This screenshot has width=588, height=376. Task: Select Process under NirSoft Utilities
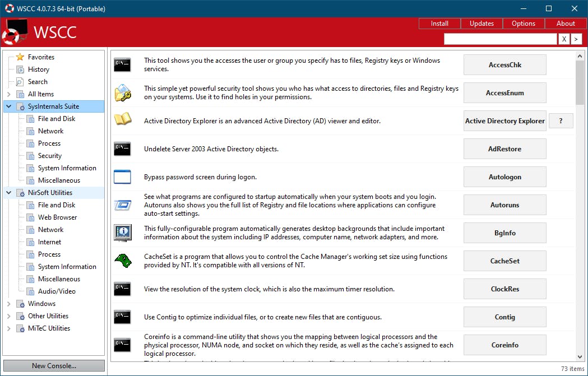(49, 254)
